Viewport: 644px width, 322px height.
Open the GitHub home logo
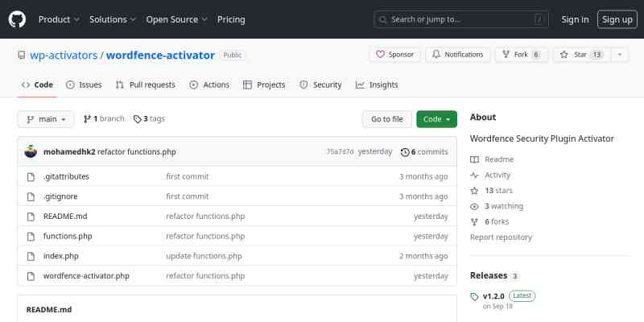pyautogui.click(x=17, y=19)
